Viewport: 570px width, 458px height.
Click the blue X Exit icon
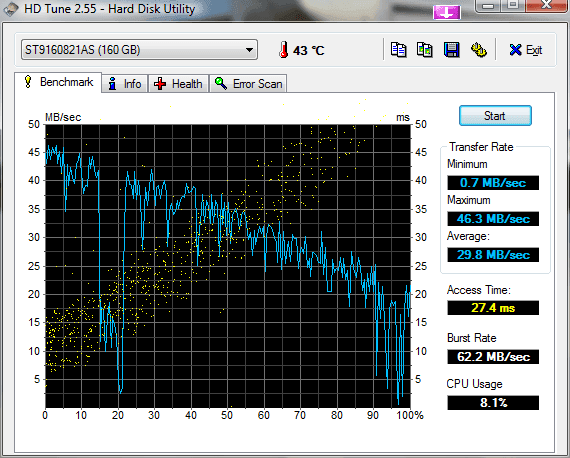tap(515, 50)
